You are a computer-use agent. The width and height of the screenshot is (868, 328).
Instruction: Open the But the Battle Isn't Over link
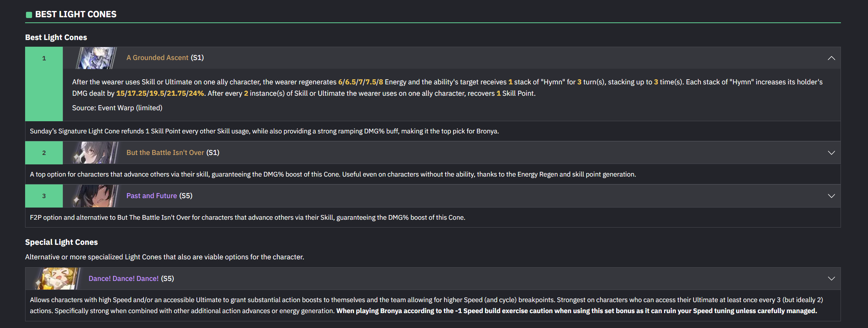[165, 153]
